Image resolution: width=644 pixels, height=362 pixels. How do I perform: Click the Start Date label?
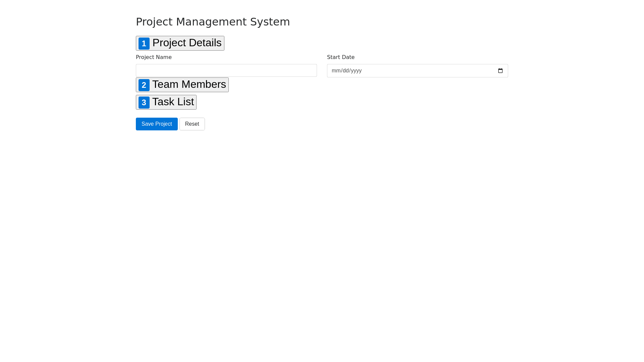340,57
